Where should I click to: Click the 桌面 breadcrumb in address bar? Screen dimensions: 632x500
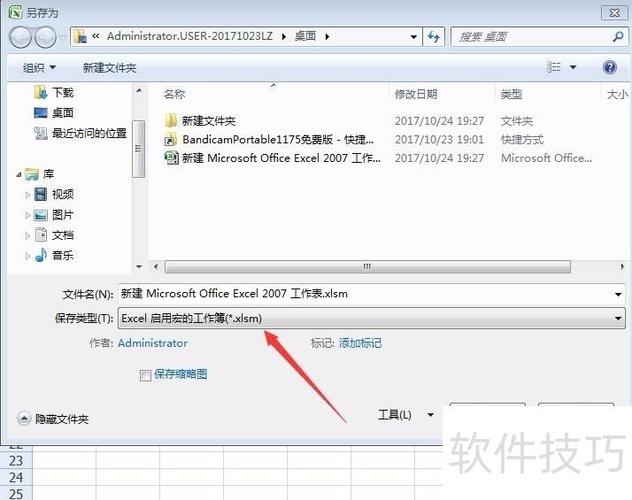[305, 36]
